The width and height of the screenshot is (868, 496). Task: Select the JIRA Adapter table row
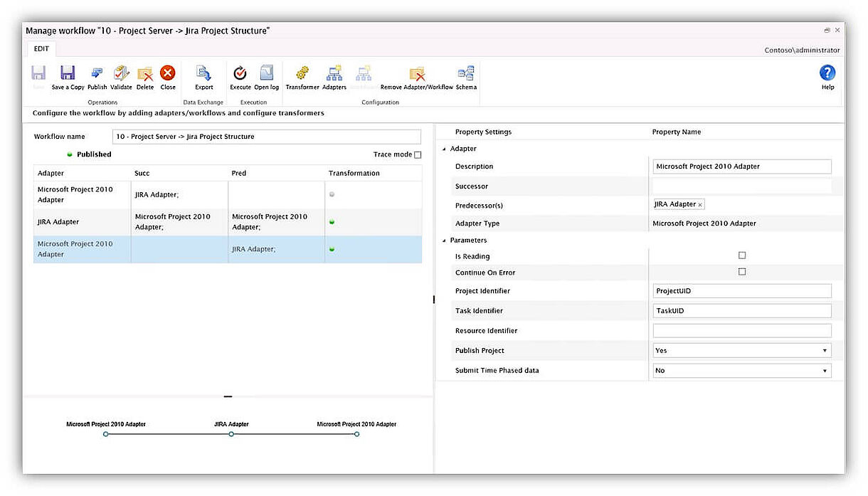[228, 222]
